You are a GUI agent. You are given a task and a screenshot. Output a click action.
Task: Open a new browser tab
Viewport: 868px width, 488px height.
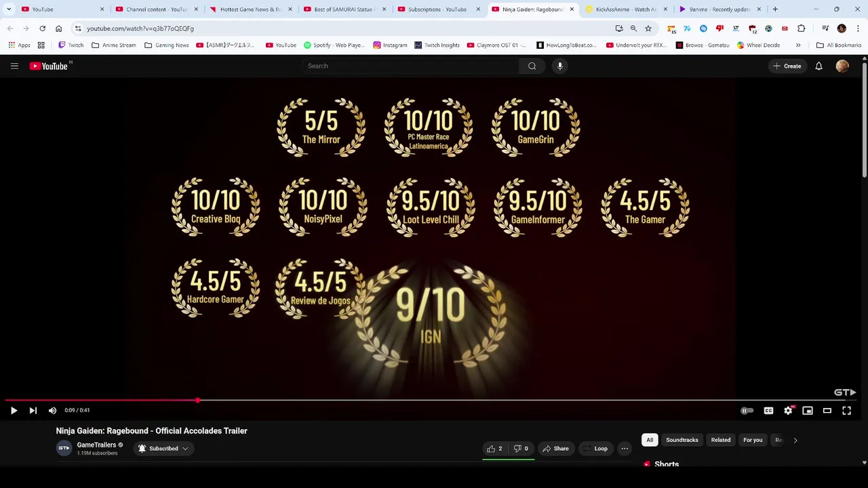point(775,9)
